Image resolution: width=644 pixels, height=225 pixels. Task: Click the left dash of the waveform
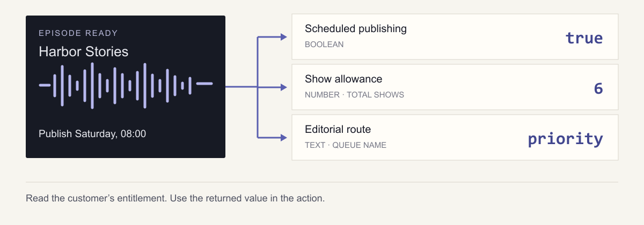(x=45, y=85)
